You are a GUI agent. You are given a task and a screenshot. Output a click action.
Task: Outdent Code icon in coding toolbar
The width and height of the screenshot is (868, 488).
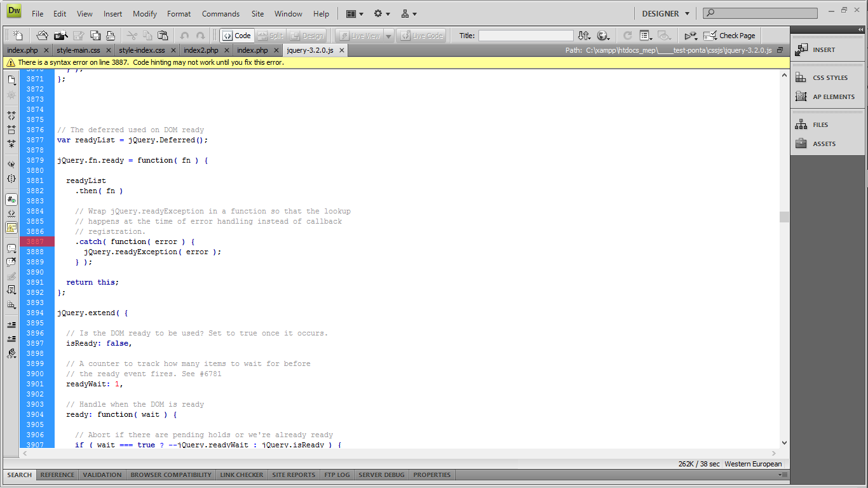coord(11,339)
